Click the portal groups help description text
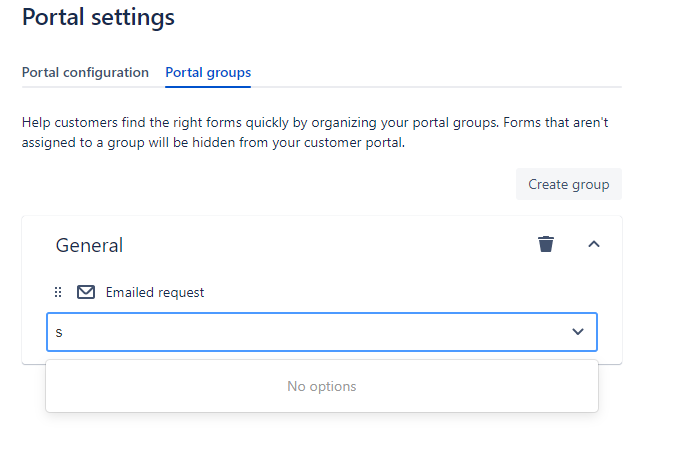This screenshot has height=464, width=683. (315, 132)
